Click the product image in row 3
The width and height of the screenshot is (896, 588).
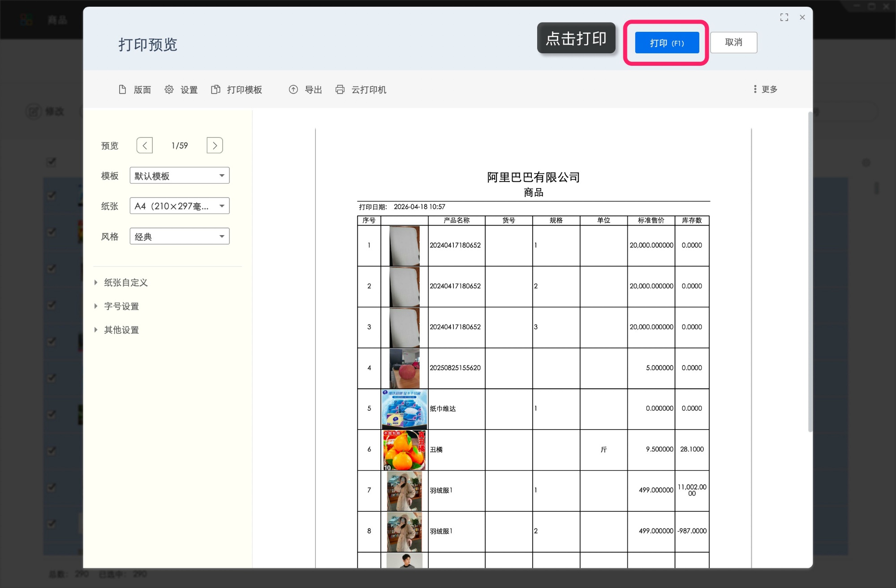pyautogui.click(x=405, y=327)
